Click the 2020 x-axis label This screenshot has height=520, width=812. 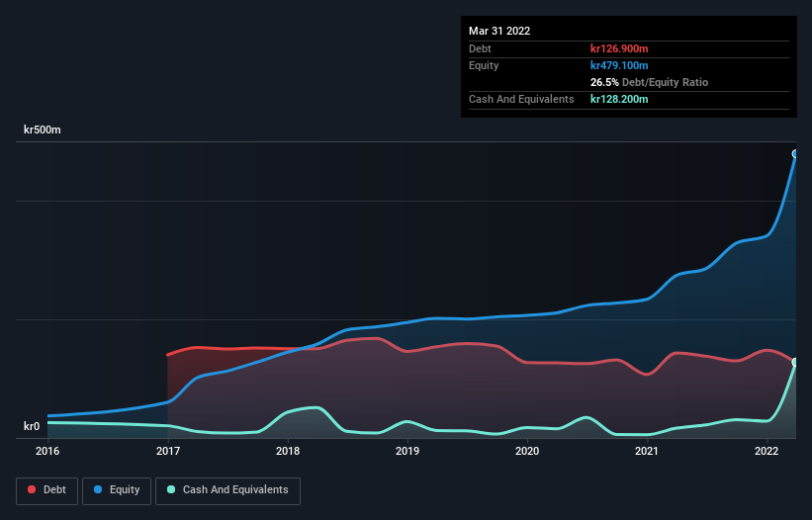(527, 451)
